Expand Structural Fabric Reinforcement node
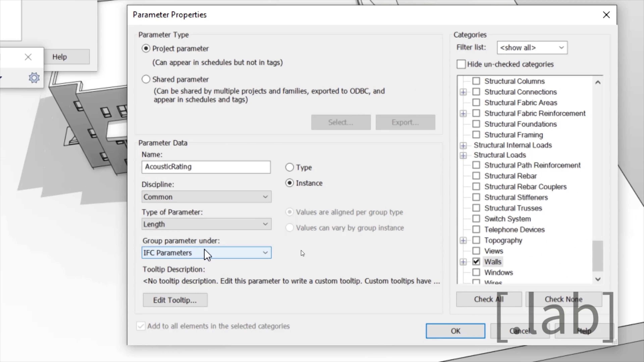 coord(463,113)
